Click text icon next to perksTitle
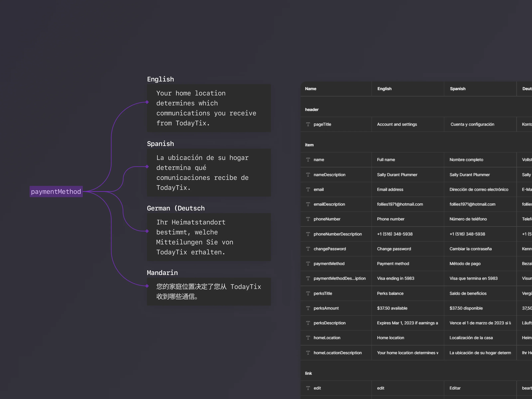This screenshot has height=399, width=532. pyautogui.click(x=308, y=293)
